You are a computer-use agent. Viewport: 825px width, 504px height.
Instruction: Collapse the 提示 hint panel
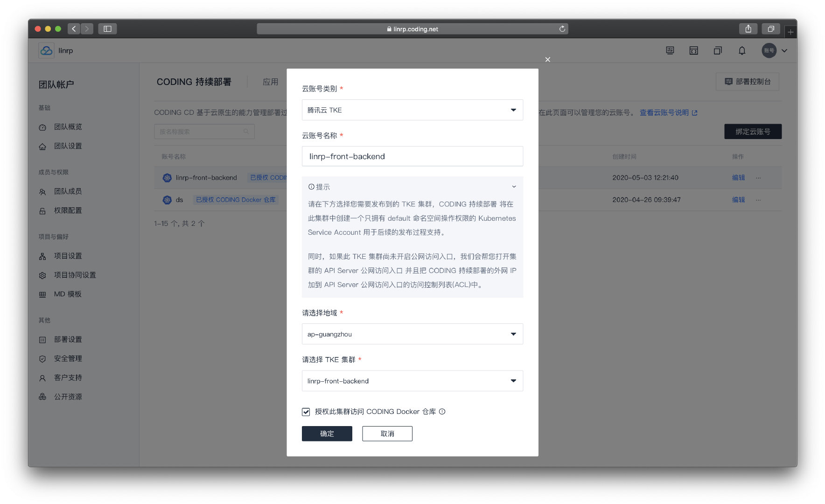coord(513,187)
